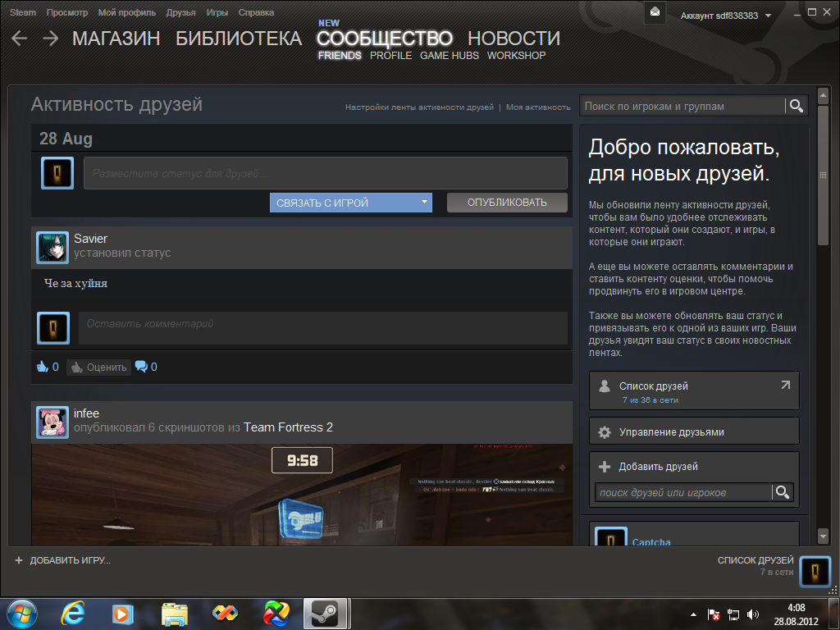Open the inbox envelope notification icon
Image resolution: width=840 pixels, height=630 pixels.
coord(655,11)
